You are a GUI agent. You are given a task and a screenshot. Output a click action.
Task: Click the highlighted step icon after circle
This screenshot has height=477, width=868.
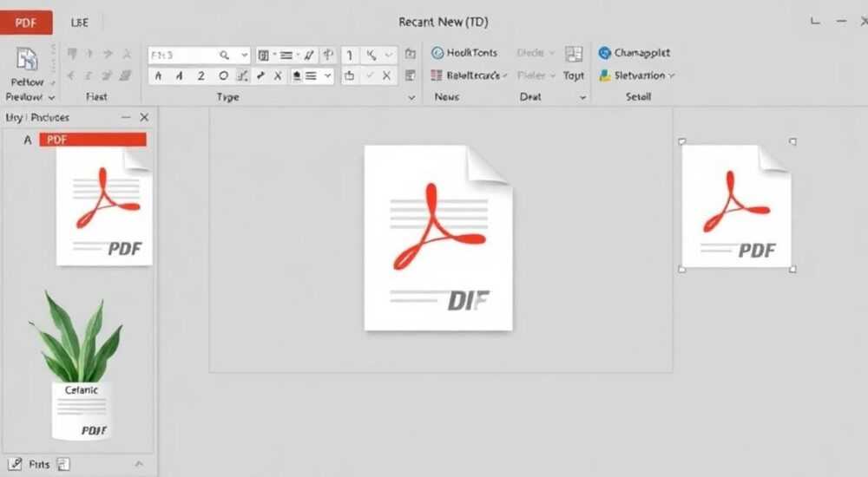(242, 75)
